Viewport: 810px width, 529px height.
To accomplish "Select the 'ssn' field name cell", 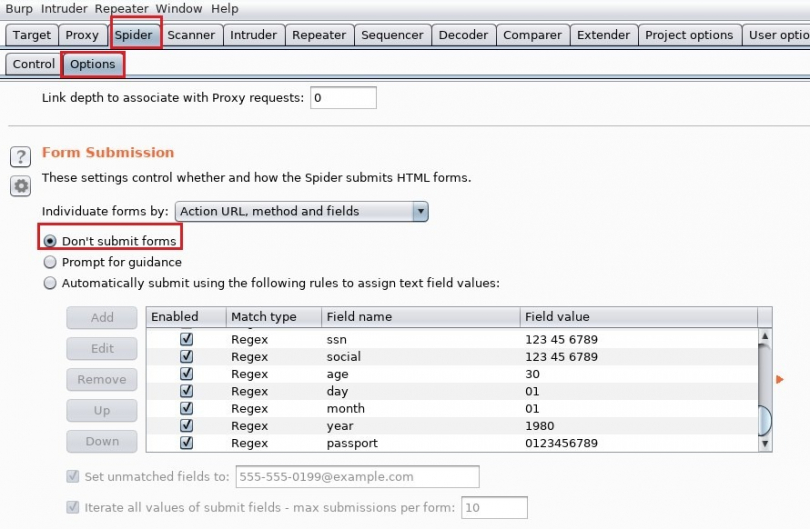I will pos(420,339).
